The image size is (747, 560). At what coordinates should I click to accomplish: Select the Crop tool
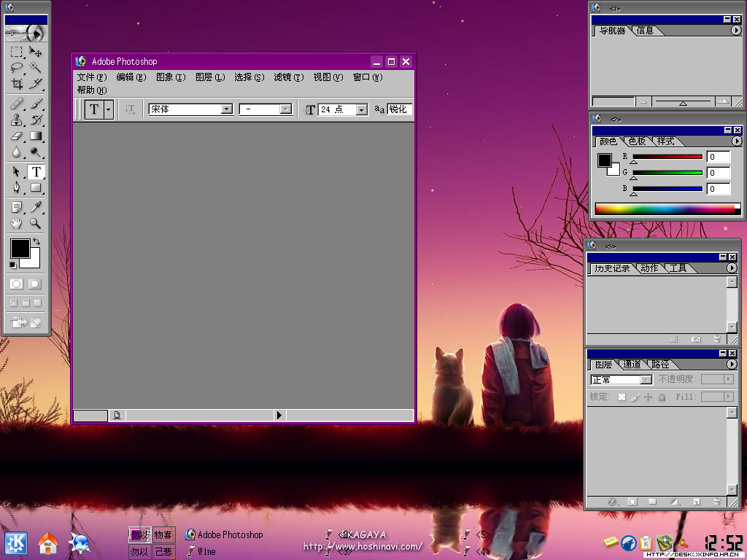point(17,84)
